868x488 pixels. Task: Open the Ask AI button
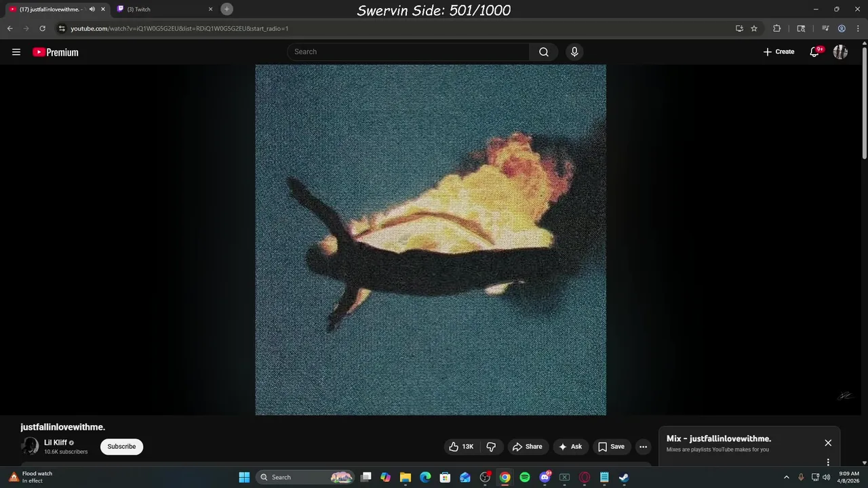coord(570,447)
